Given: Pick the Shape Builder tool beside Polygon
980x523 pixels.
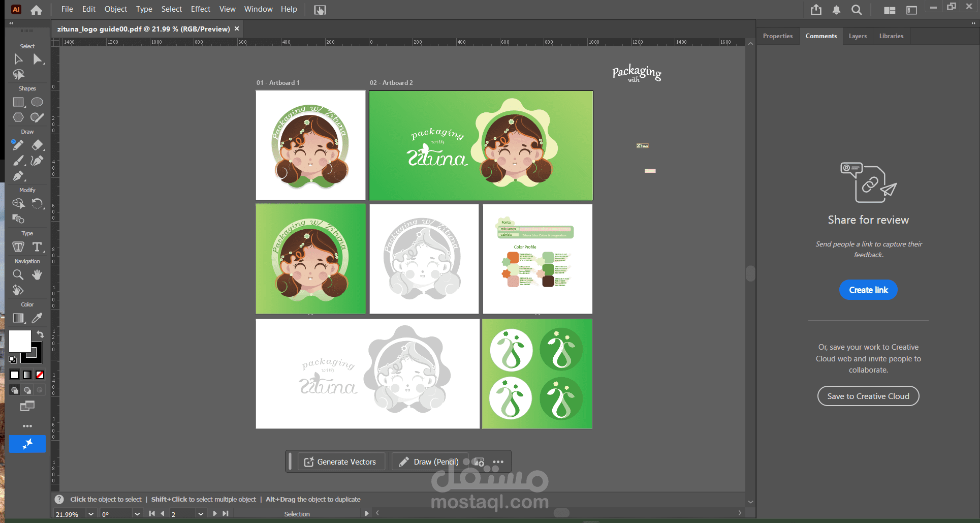Looking at the screenshot, I should pyautogui.click(x=37, y=117).
